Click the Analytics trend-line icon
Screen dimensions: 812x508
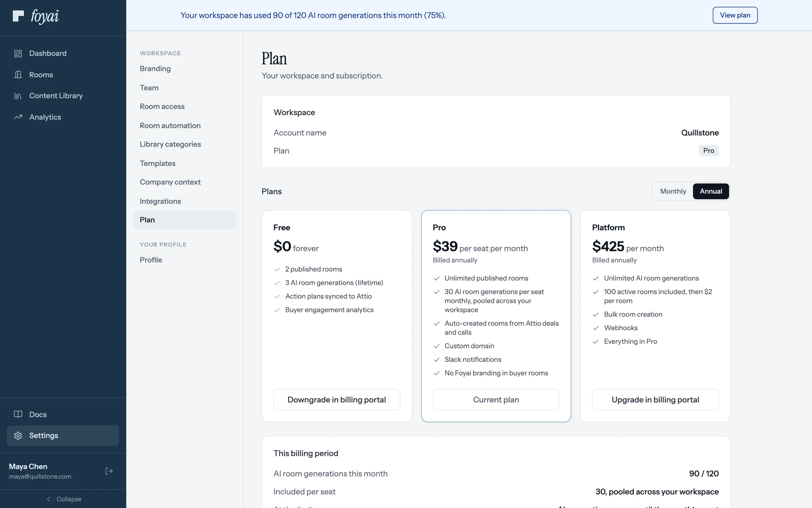click(x=18, y=117)
